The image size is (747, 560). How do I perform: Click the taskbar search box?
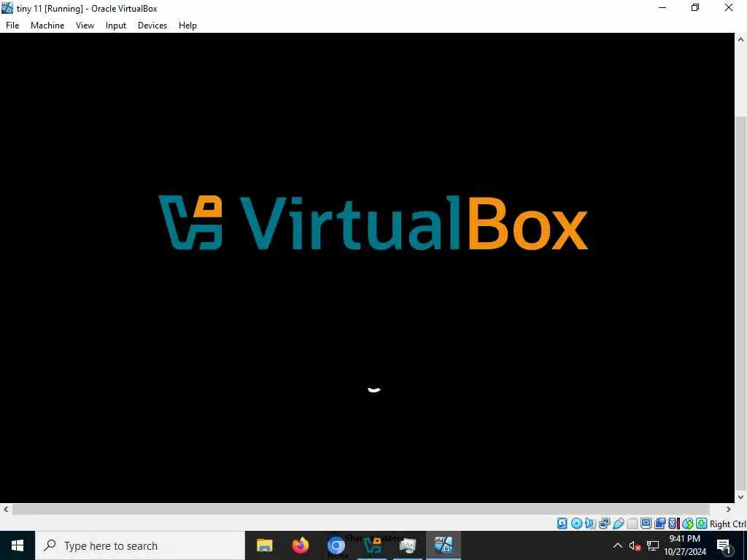pyautogui.click(x=140, y=545)
